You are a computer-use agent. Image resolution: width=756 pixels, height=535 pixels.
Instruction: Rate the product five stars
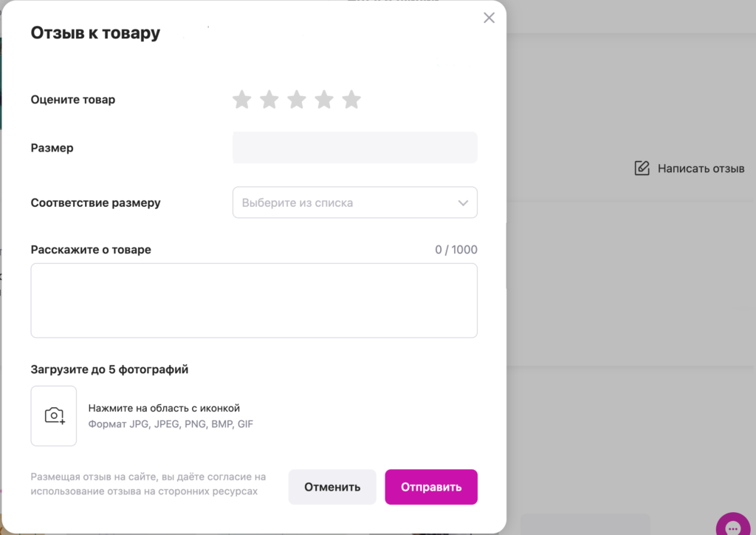tap(351, 99)
